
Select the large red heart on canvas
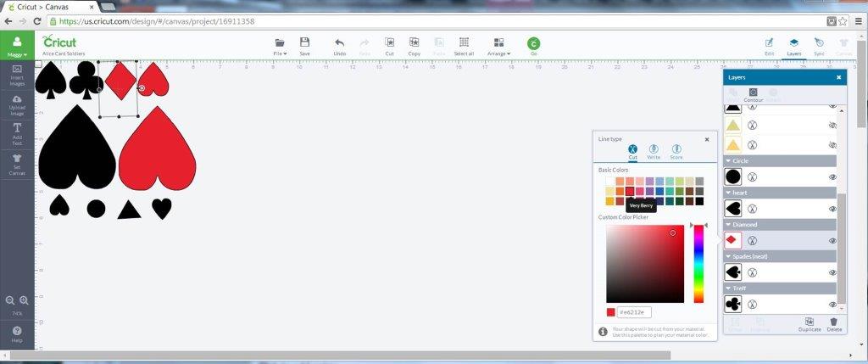[157, 148]
